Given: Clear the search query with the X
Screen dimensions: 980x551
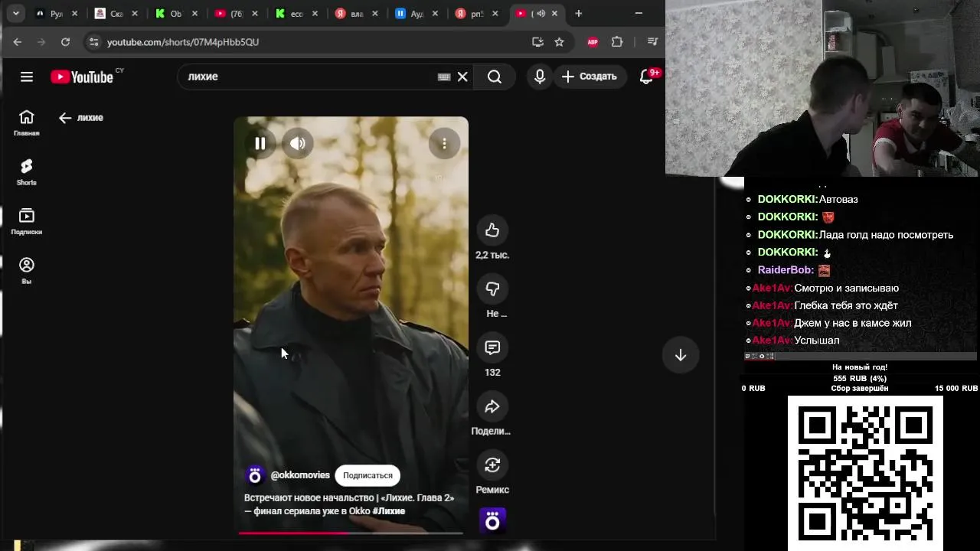Looking at the screenshot, I should click(x=462, y=77).
